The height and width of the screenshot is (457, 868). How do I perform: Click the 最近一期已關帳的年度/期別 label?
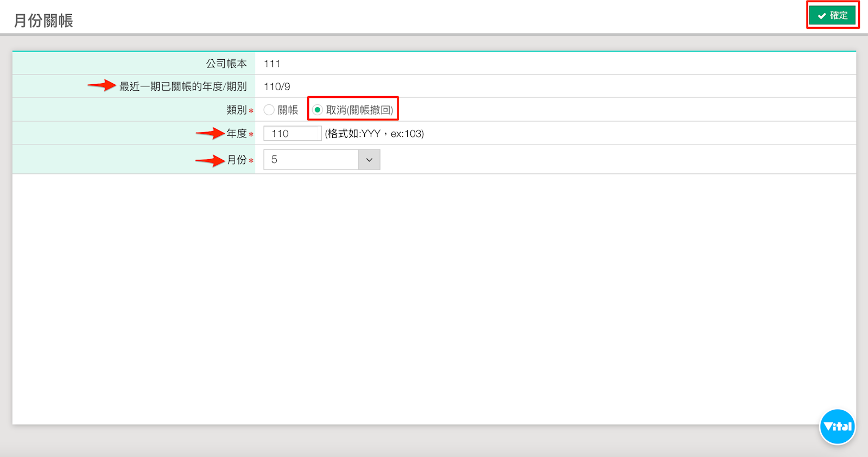[x=183, y=86]
